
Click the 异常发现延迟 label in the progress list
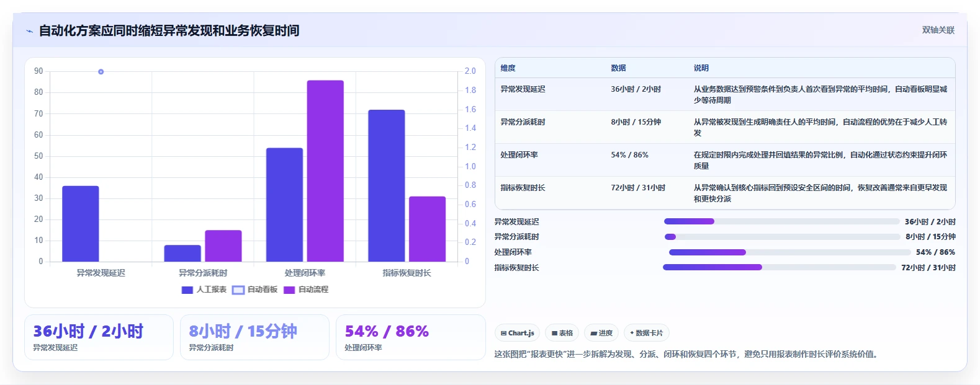coord(516,222)
